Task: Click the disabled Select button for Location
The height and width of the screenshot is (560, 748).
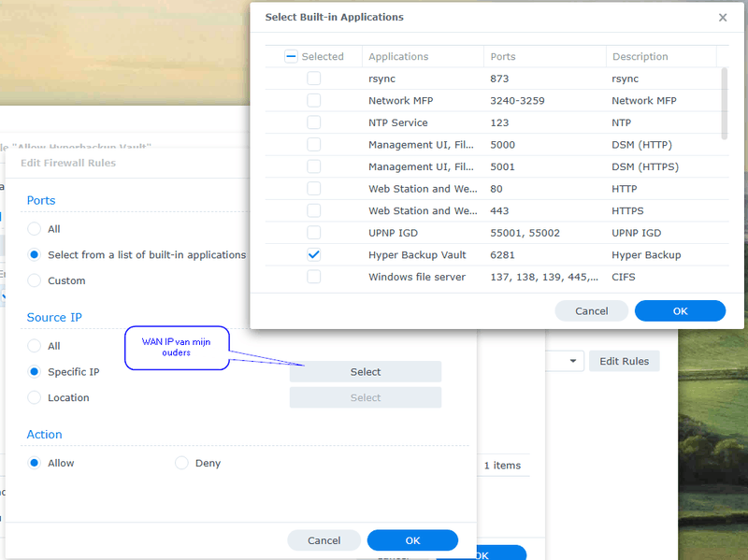Action: (366, 397)
